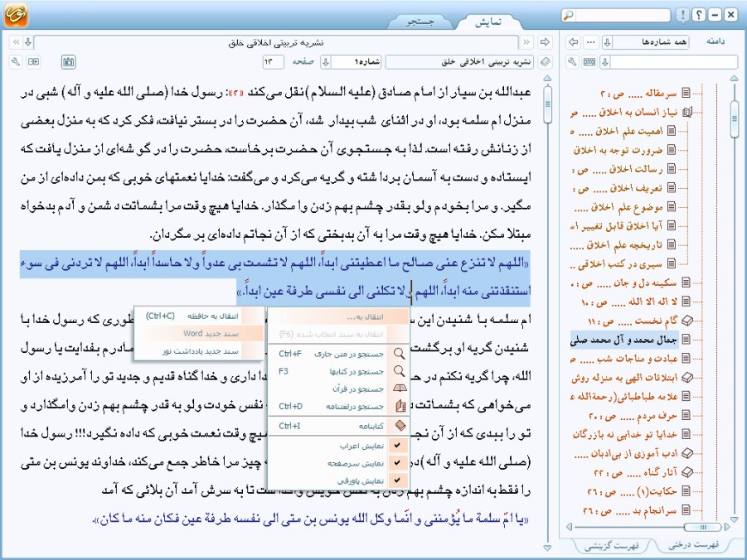Select جستجو در قرآن menu entry

[339, 389]
